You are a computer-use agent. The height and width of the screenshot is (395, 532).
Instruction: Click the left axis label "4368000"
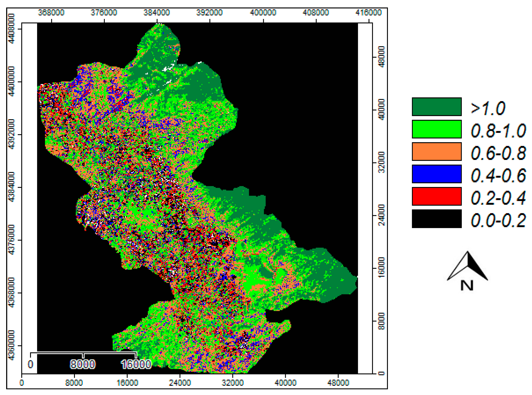11,293
